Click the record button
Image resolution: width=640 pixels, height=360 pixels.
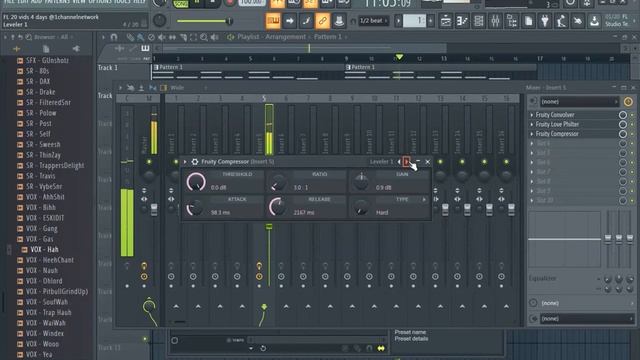[x=229, y=2]
